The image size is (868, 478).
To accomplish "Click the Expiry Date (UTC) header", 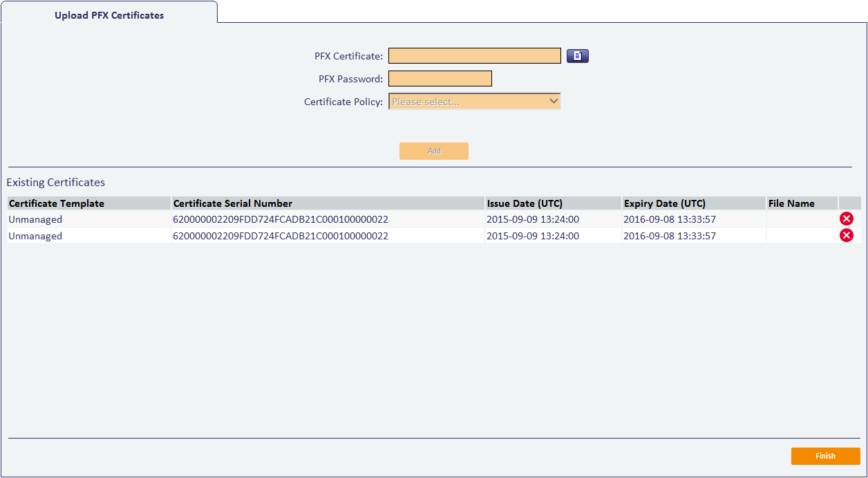I will coord(664,203).
